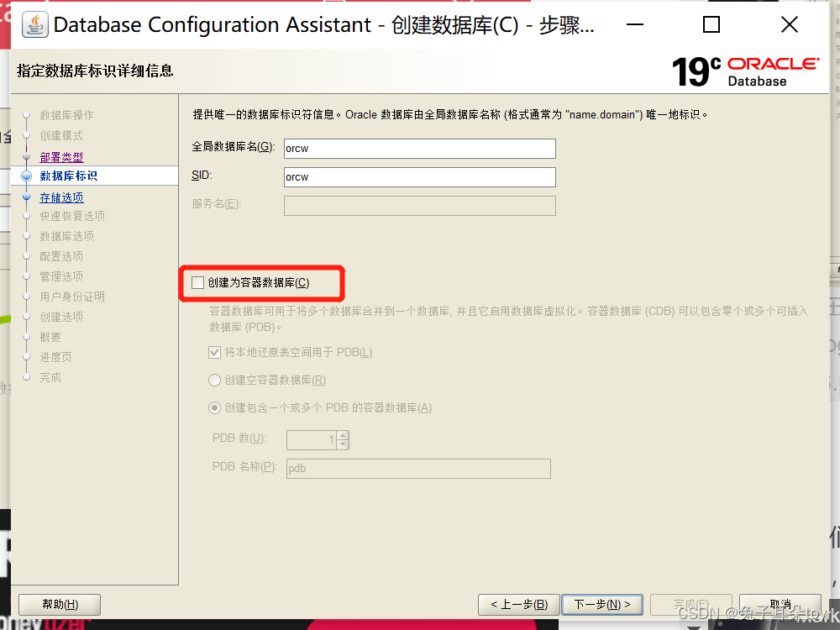Click 快速恢复选项 in the sidebar
Screen dimensions: 840x630
[x=72, y=216]
